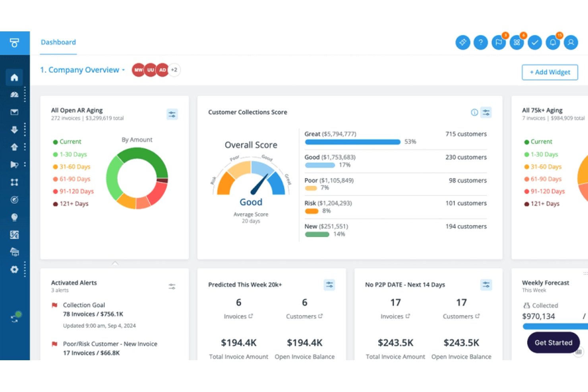Open the envelope mail icon in sidebar
This screenshot has width=588, height=392.
[14, 112]
